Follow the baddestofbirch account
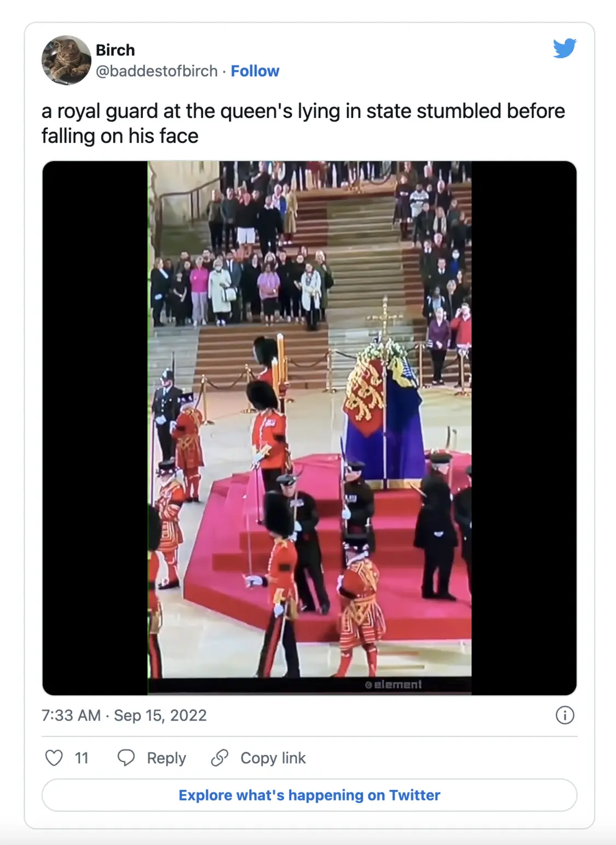The image size is (616, 845). 255,71
